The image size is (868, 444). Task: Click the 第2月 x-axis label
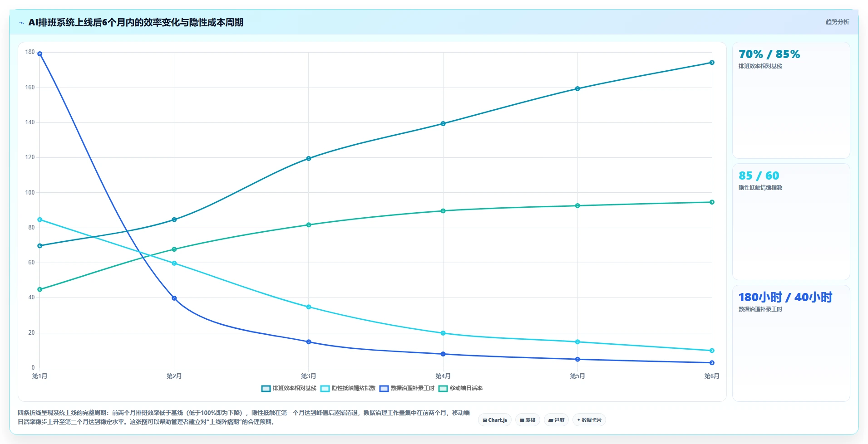tap(174, 376)
